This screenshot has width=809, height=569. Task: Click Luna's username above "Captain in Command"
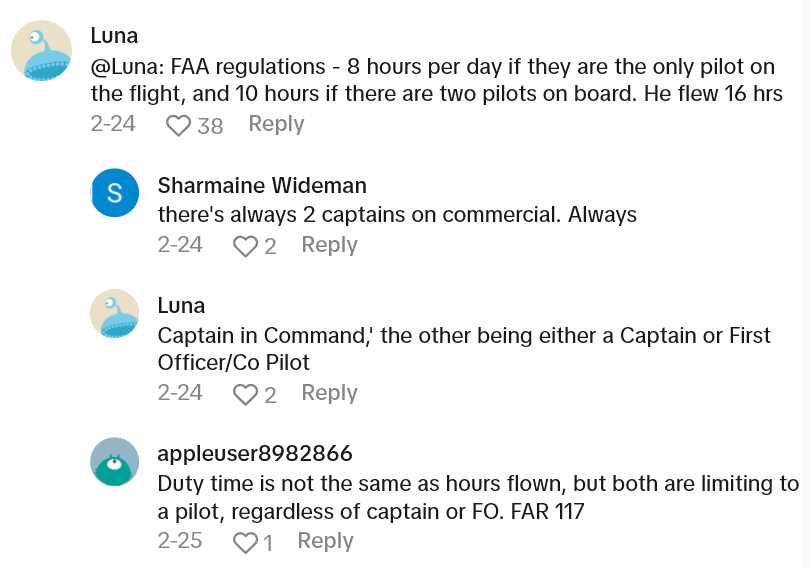point(181,306)
